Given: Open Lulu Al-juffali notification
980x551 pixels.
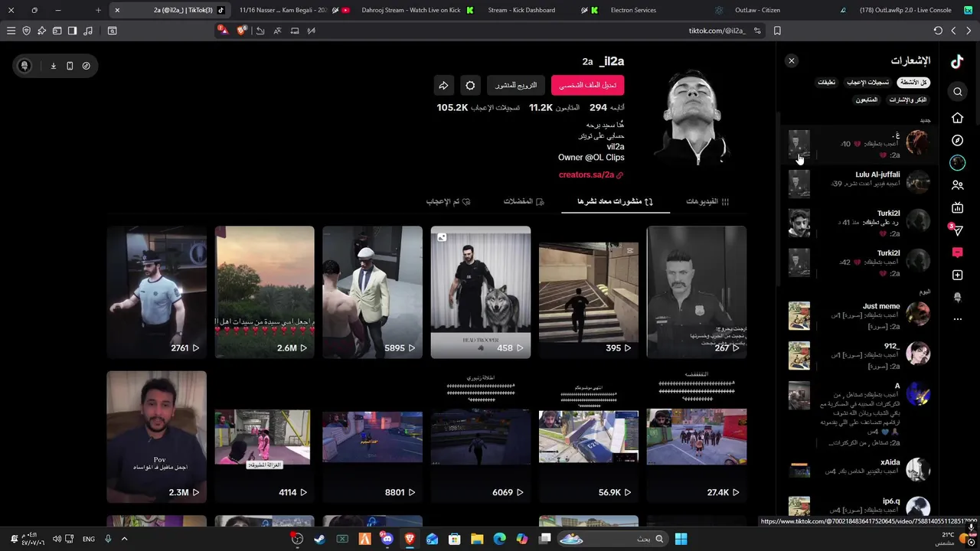Looking at the screenshot, I should pyautogui.click(x=859, y=183).
